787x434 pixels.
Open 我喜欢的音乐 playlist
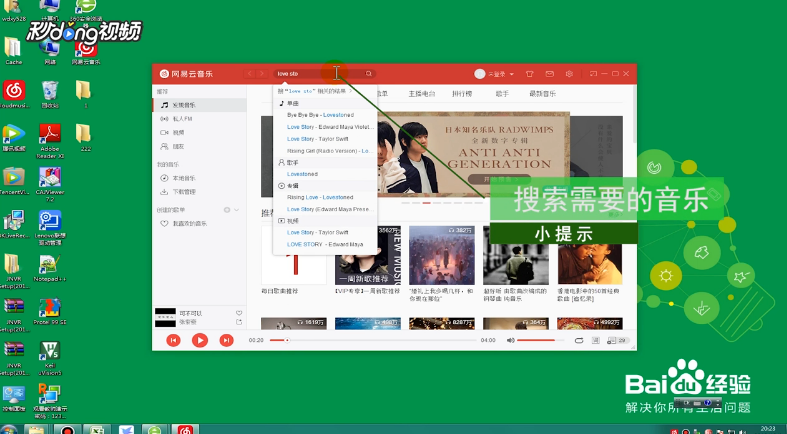coord(200,223)
